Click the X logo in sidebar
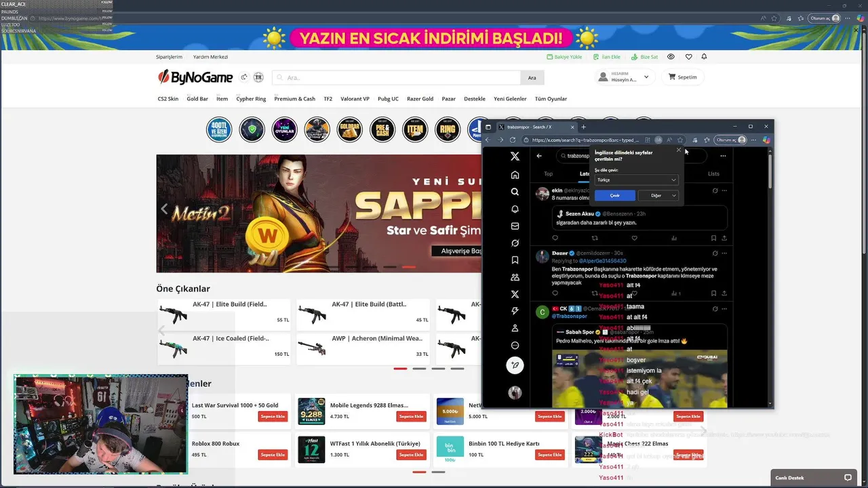Viewport: 868px width, 488px height. click(x=515, y=157)
